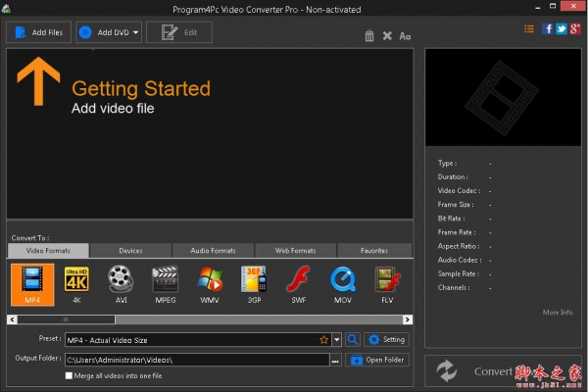Click the Add Files button
This screenshot has width=588, height=392.
pyautogui.click(x=38, y=32)
